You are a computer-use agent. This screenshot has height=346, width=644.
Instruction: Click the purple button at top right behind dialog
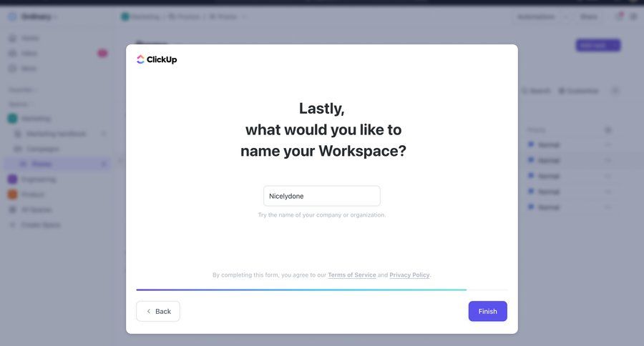[x=598, y=45]
